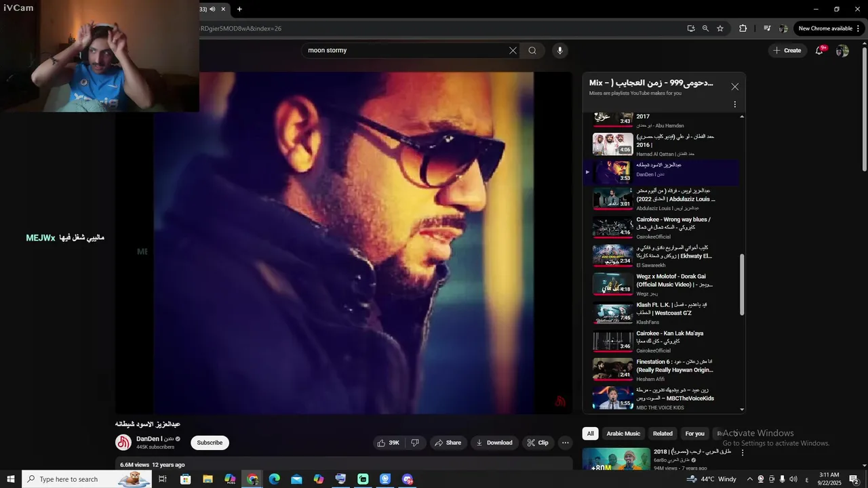This screenshot has width=868, height=488.
Task: Play Klash Ft. L.K. playlist item
Action: (x=661, y=313)
